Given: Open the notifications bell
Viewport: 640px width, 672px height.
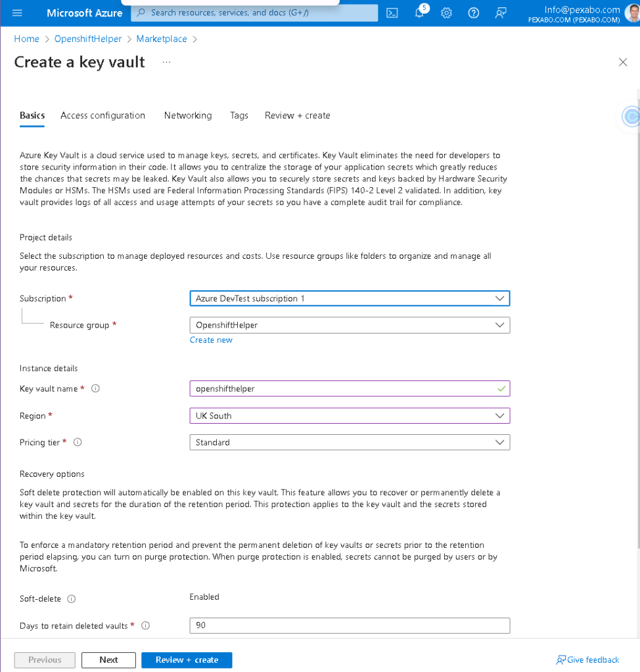Looking at the screenshot, I should [420, 12].
